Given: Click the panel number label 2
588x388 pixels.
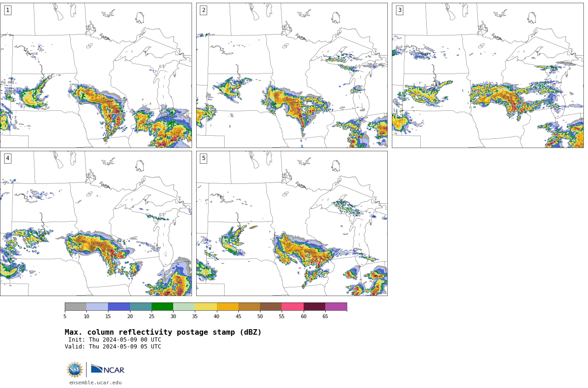Looking at the screenshot, I should click(x=204, y=10).
